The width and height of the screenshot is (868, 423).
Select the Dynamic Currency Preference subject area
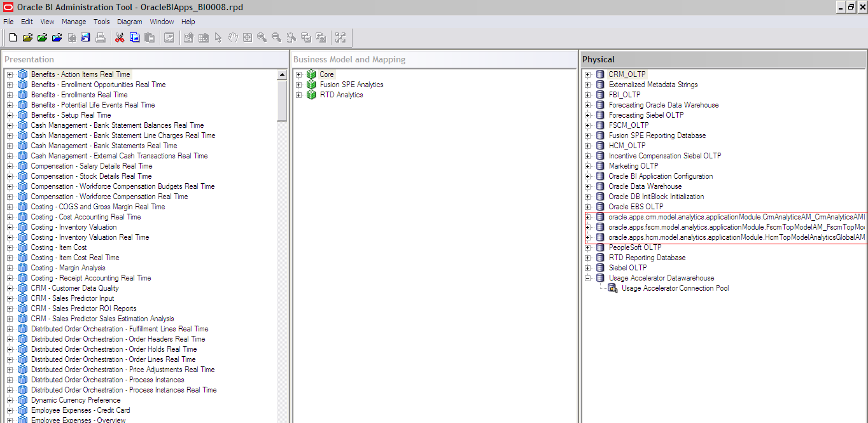pyautogui.click(x=76, y=399)
